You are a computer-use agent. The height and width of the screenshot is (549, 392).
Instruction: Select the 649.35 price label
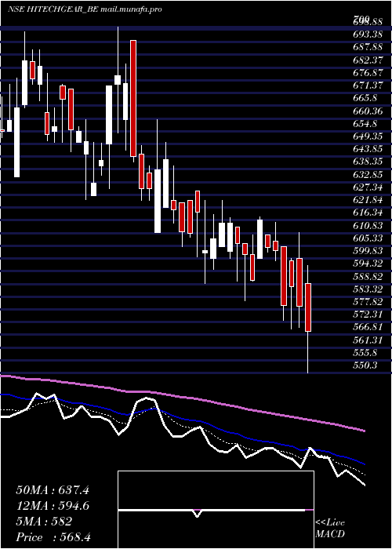[x=368, y=136]
